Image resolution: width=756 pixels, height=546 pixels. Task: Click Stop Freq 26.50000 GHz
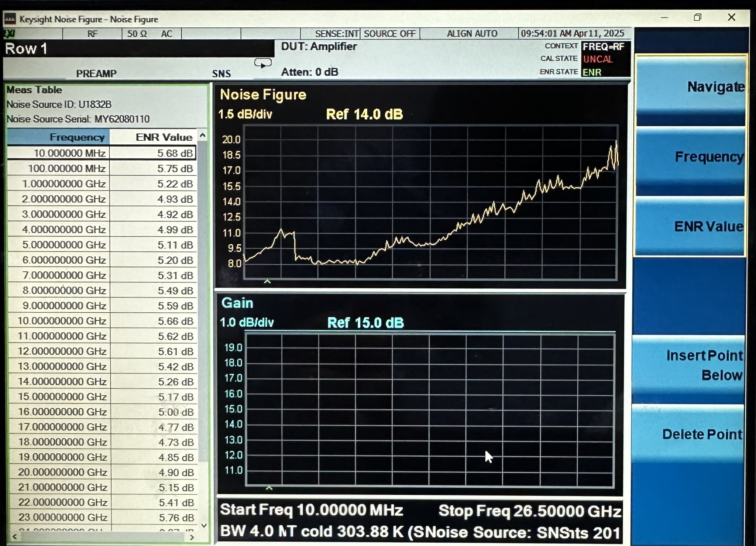pos(530,511)
